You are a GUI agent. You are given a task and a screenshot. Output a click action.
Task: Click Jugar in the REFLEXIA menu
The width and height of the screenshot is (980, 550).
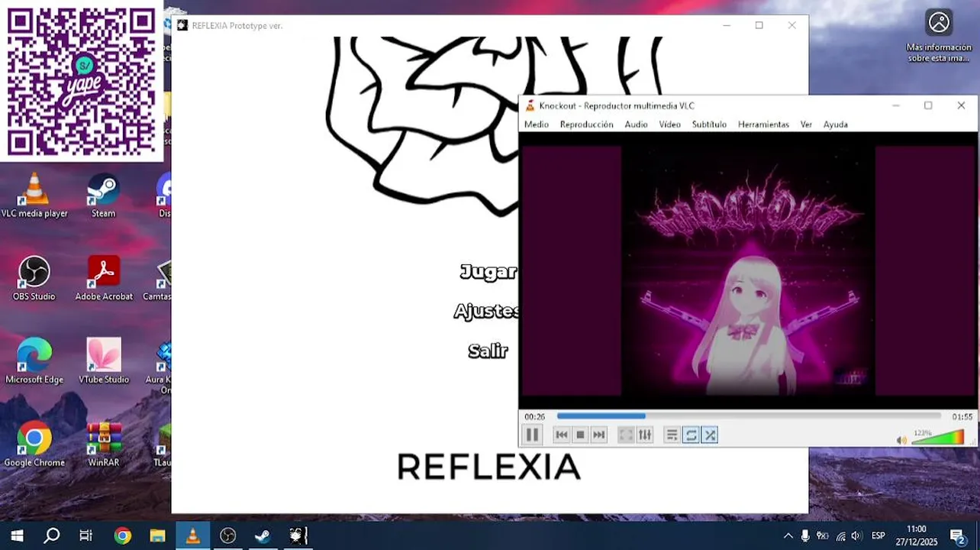[x=488, y=272]
